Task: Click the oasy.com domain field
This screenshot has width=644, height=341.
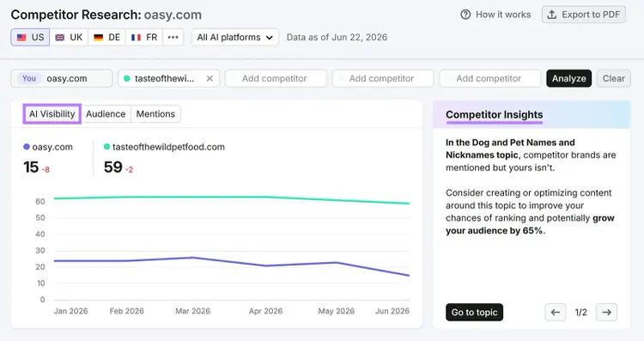Action: tap(62, 78)
